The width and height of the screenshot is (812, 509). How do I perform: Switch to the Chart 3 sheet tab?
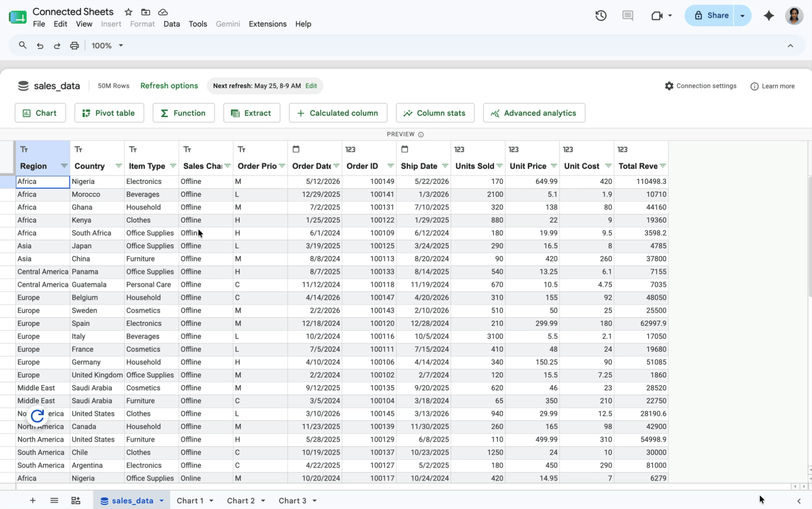pos(292,500)
